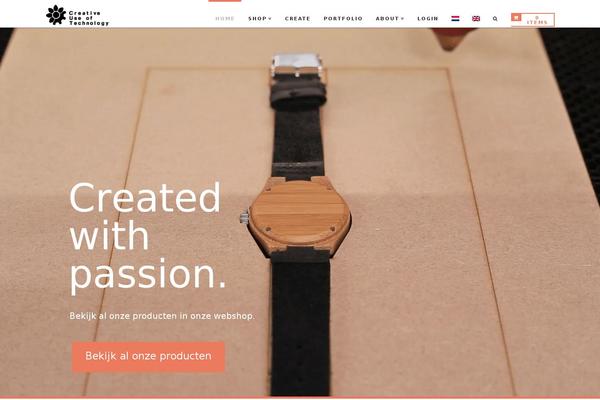Expand the About dropdown menu
Screen dimensions: 600x400
tap(390, 18)
